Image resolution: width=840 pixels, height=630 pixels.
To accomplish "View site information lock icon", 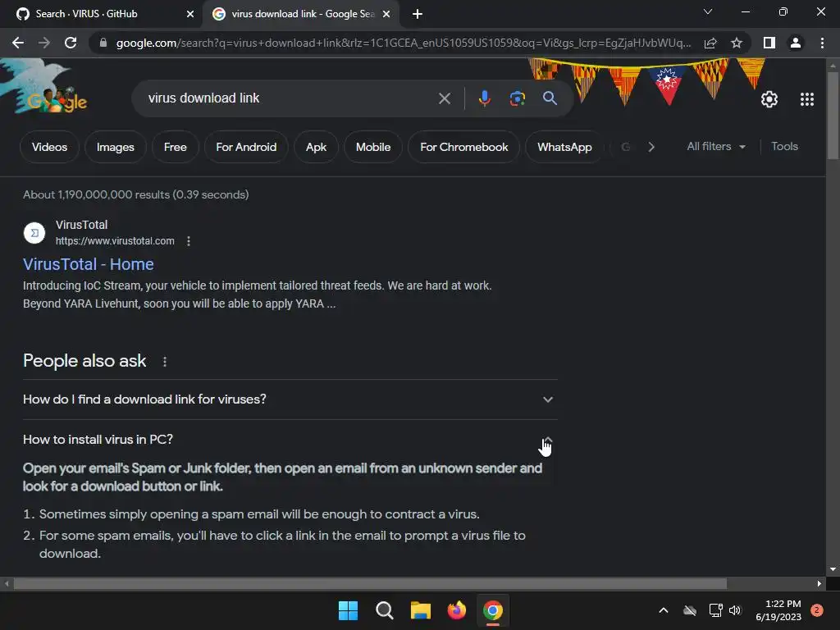I will click(x=103, y=43).
